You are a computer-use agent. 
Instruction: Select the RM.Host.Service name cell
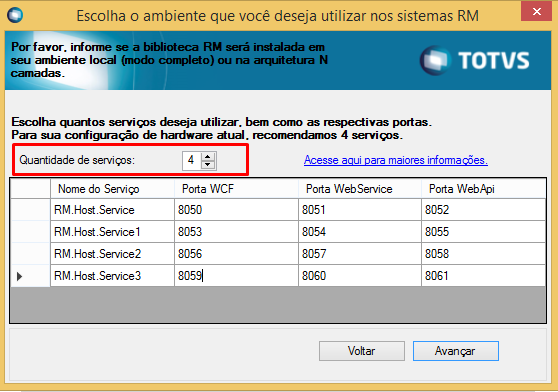point(112,210)
